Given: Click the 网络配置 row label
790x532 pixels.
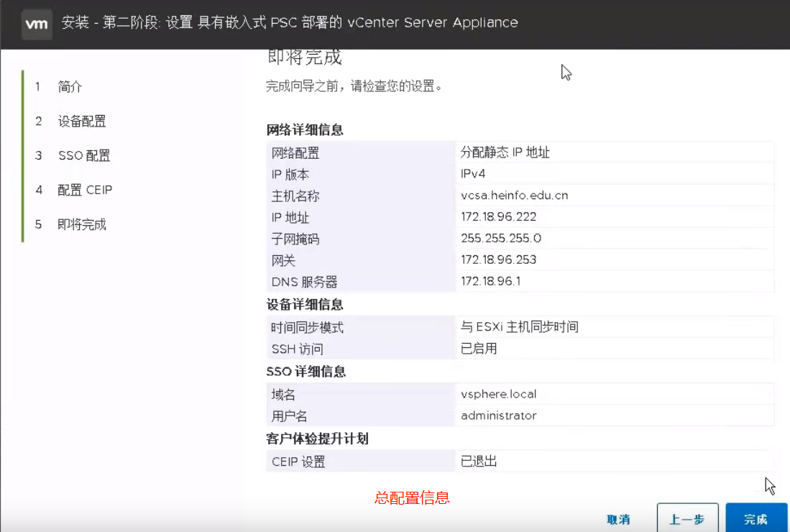Looking at the screenshot, I should pos(295,152).
